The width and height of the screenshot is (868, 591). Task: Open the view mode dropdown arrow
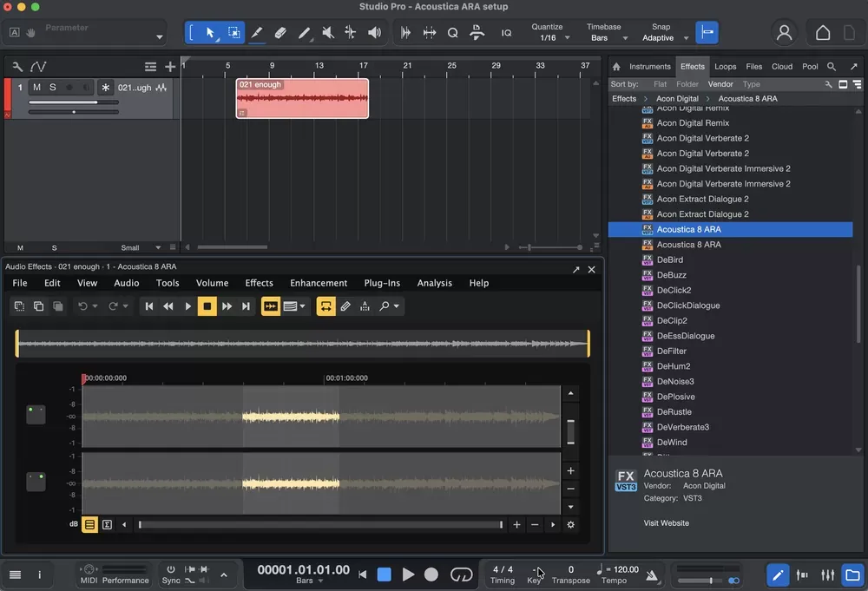point(302,306)
